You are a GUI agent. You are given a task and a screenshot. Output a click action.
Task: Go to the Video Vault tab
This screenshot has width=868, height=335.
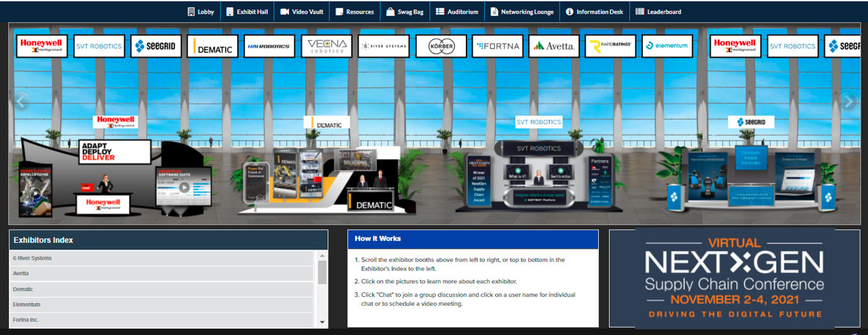(x=302, y=12)
